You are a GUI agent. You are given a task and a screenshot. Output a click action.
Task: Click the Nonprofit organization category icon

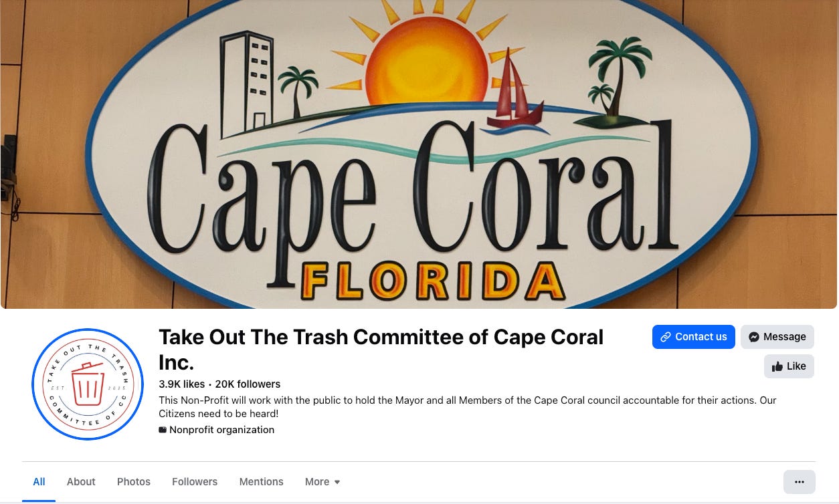[x=163, y=430]
